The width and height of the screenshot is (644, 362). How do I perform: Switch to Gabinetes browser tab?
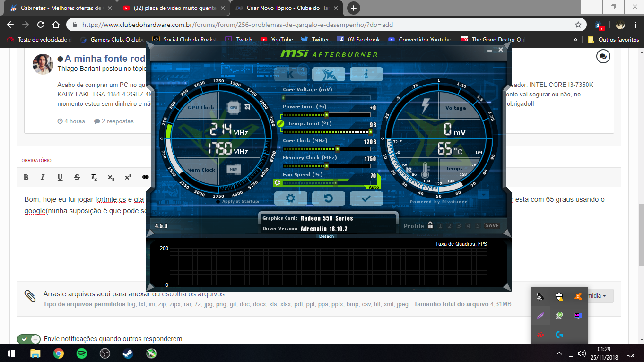(60, 8)
